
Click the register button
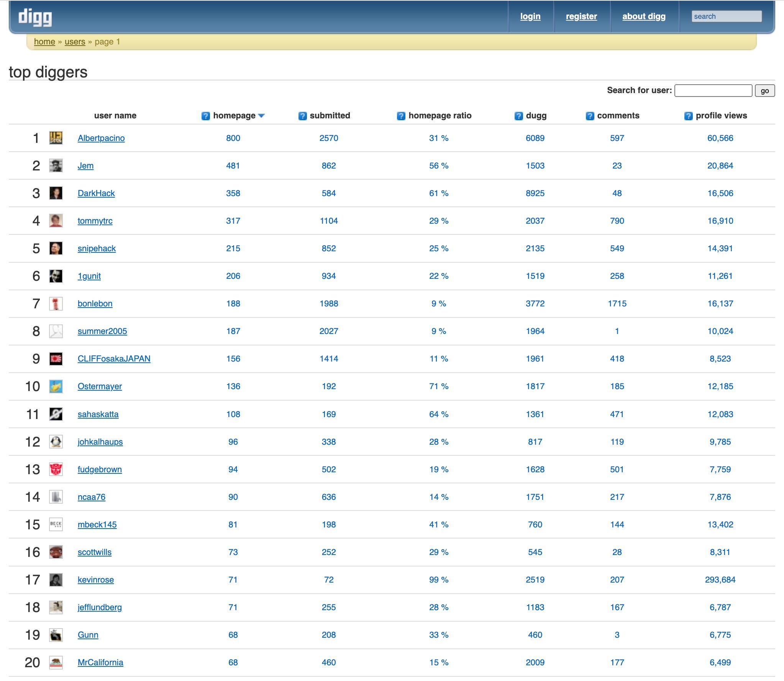point(580,16)
